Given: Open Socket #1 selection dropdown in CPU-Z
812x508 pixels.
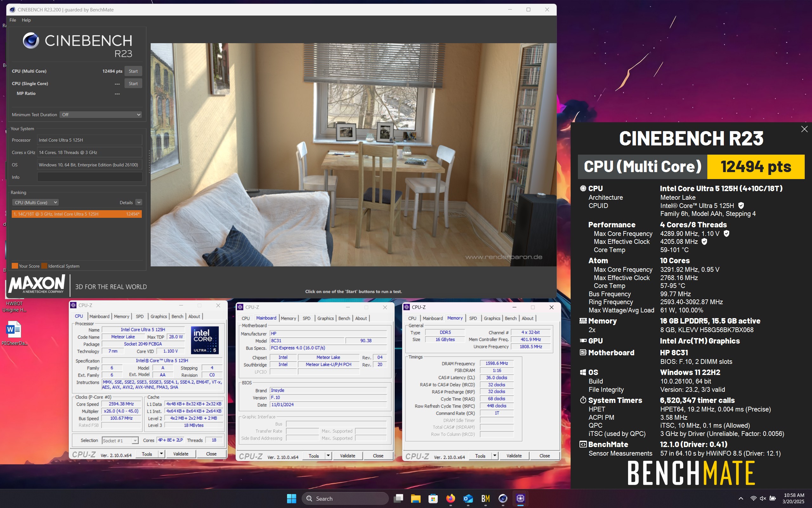Looking at the screenshot, I should [120, 440].
